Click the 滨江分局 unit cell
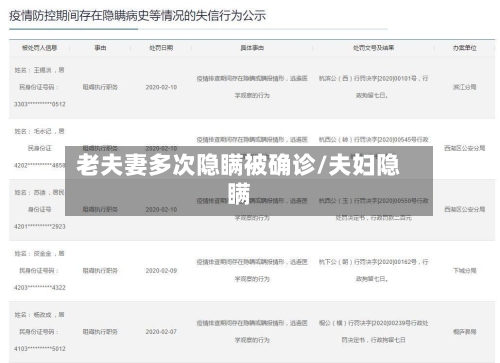500x363 pixels. click(464, 87)
